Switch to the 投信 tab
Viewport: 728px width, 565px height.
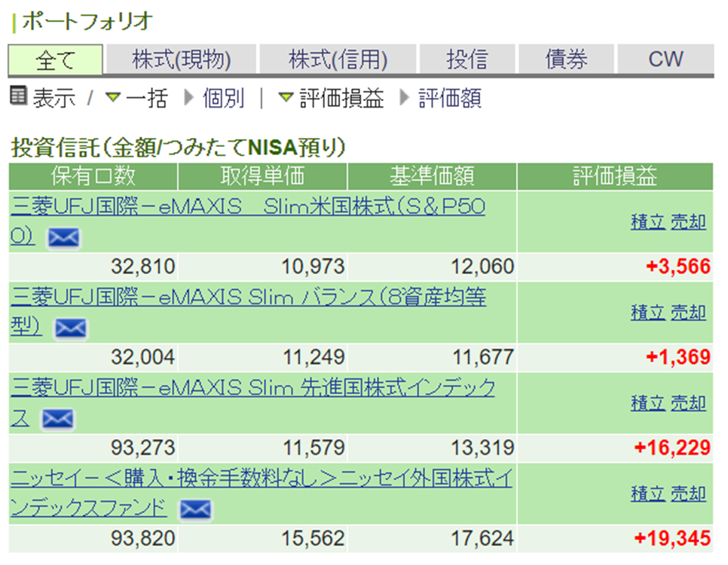point(467,60)
